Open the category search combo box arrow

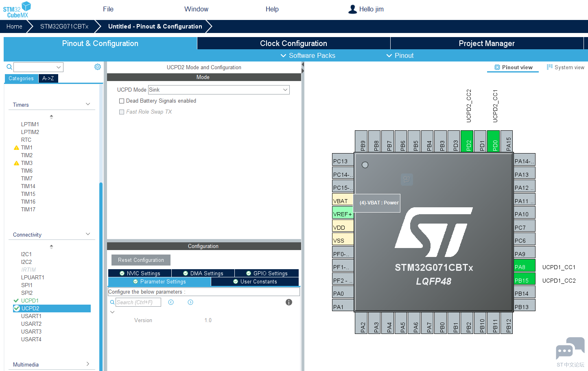point(59,67)
